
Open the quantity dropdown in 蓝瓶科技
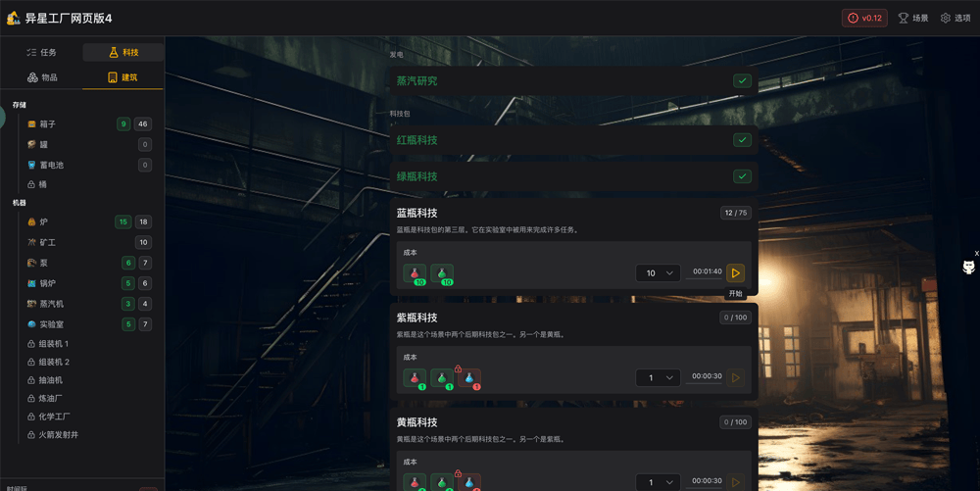pyautogui.click(x=659, y=273)
